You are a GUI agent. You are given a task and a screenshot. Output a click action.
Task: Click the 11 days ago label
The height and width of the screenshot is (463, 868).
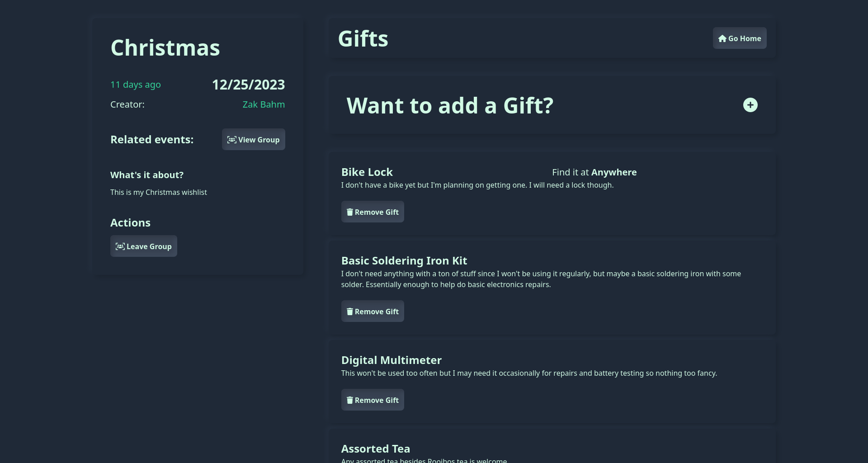pos(136,85)
